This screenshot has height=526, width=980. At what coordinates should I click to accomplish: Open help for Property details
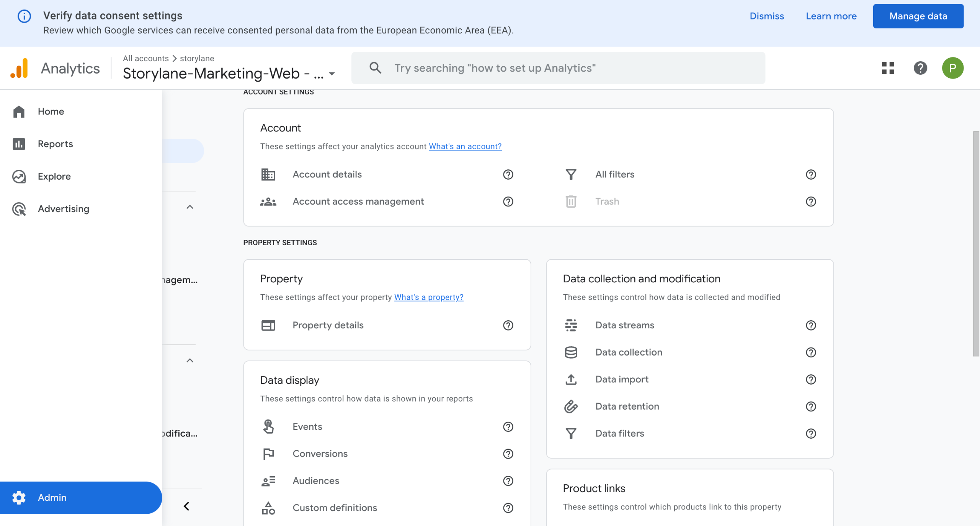point(508,325)
